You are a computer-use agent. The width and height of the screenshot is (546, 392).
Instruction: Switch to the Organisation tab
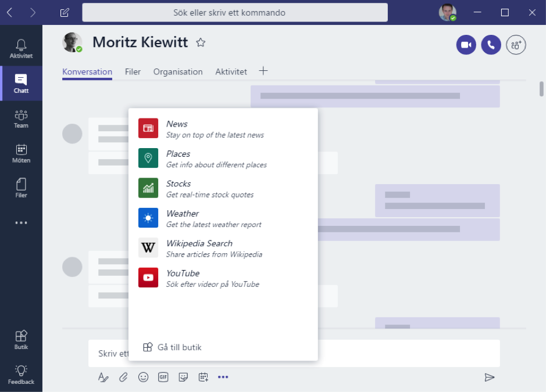pos(178,71)
